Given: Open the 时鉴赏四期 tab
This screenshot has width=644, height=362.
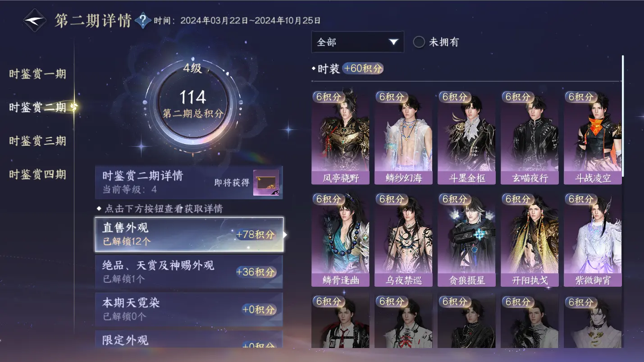Looking at the screenshot, I should coord(38,174).
